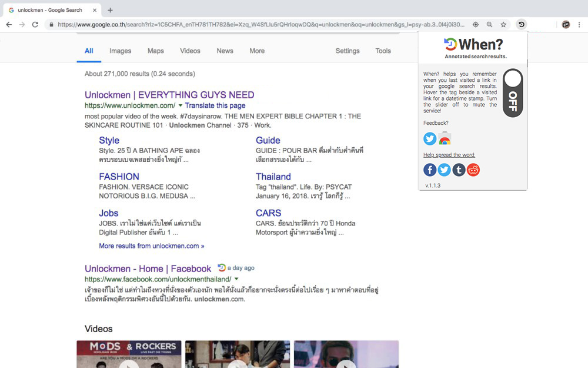588x368 pixels.
Task: Share on Twitter under Help spread the word
Action: [x=445, y=170]
